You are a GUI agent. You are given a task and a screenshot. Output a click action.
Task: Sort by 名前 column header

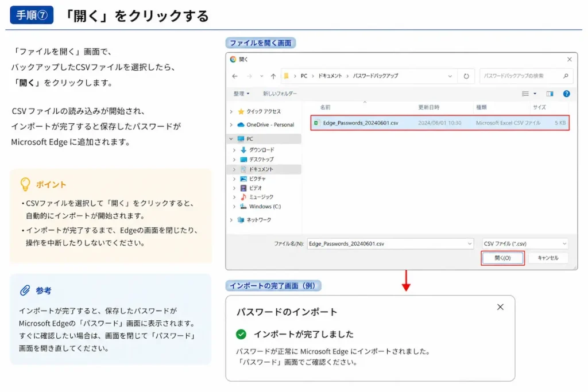point(325,107)
